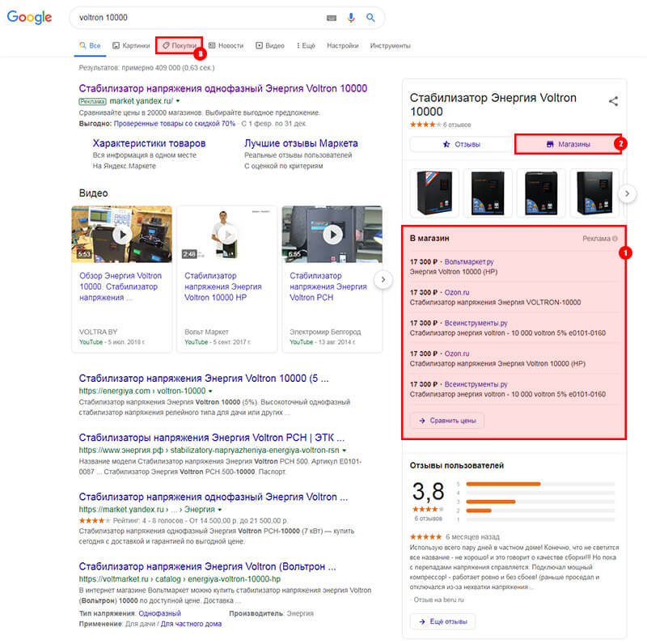This screenshot has width=647, height=644.
Task: Play the 'Обзор Энергия Voltron 10000' video
Action: tap(122, 234)
